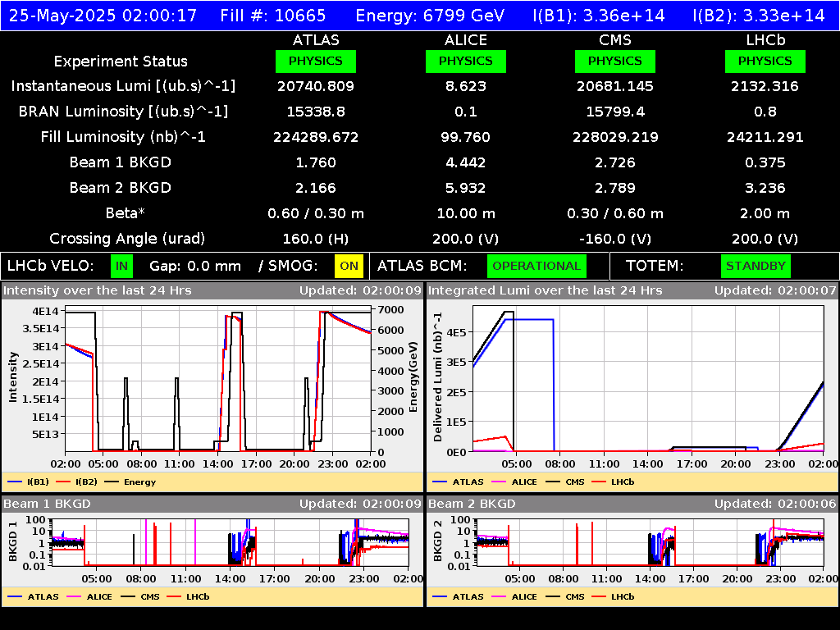Click ALICE legend entry in Beam 1 BKGD plot
Viewport: 840px width, 630px height.
pyautogui.click(x=89, y=596)
